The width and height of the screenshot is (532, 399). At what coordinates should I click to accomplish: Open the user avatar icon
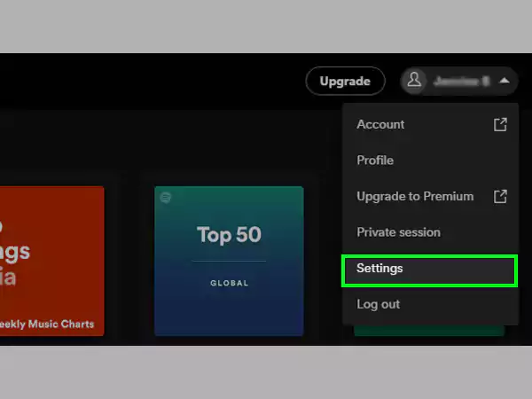[414, 81]
